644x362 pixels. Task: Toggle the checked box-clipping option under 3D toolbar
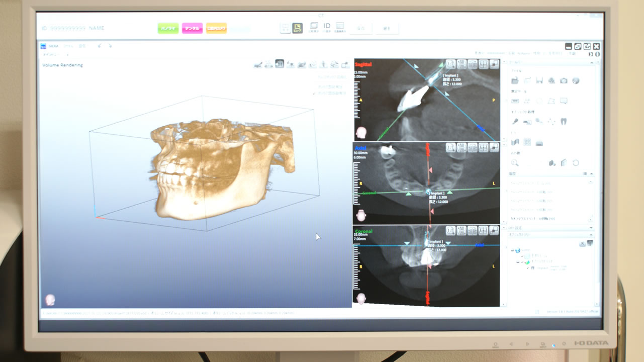pyautogui.click(x=315, y=93)
